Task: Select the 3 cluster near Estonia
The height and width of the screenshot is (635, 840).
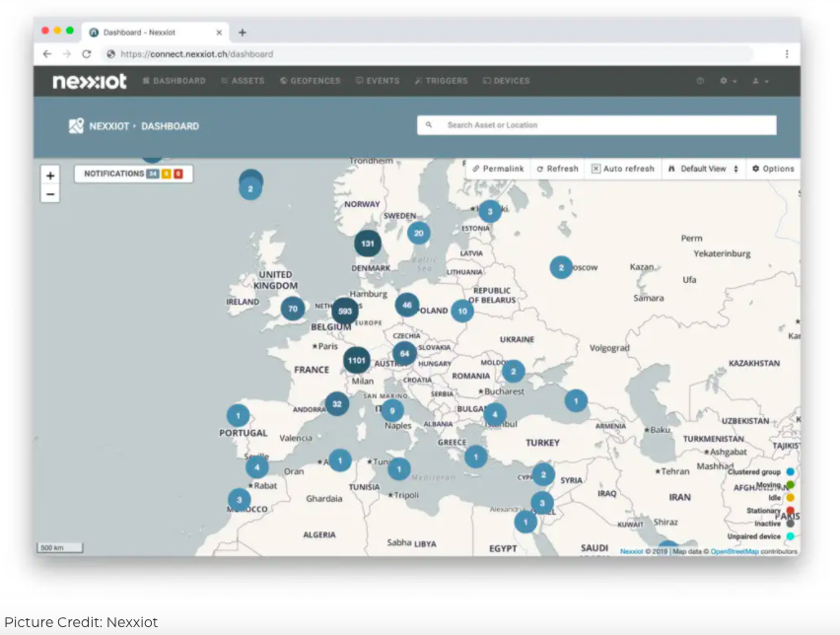Action: click(490, 212)
